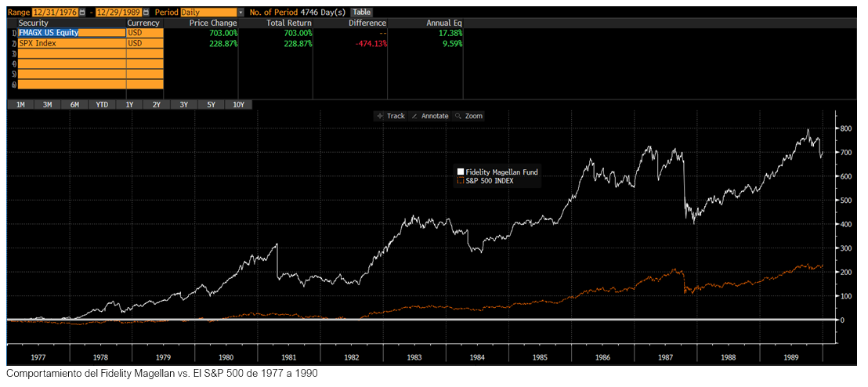Select the 3Y range tab

coord(184,104)
